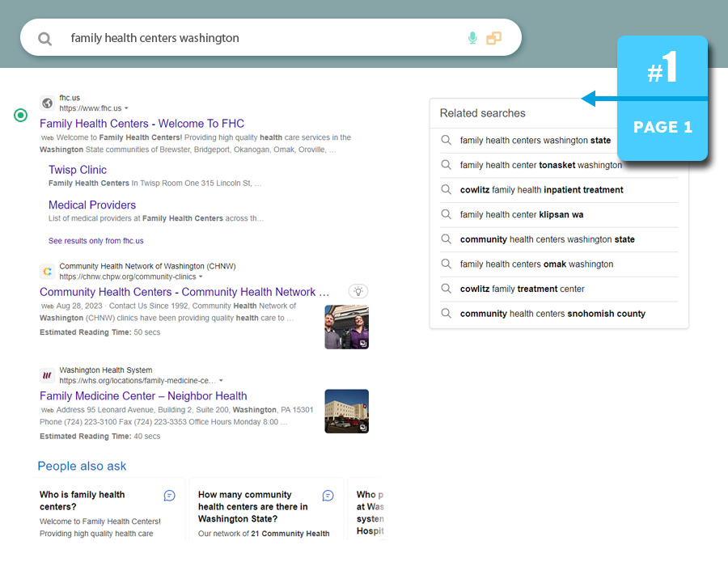Image resolution: width=728 pixels, height=566 pixels.
Task: Click search icon beside "cowlitz family treatment center"
Action: click(x=447, y=289)
